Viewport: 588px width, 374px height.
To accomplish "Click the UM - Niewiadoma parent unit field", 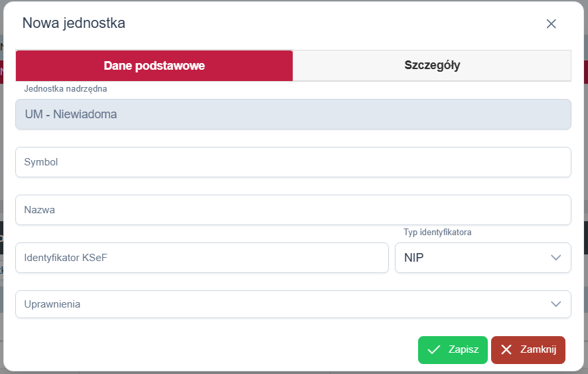I will click(x=293, y=114).
